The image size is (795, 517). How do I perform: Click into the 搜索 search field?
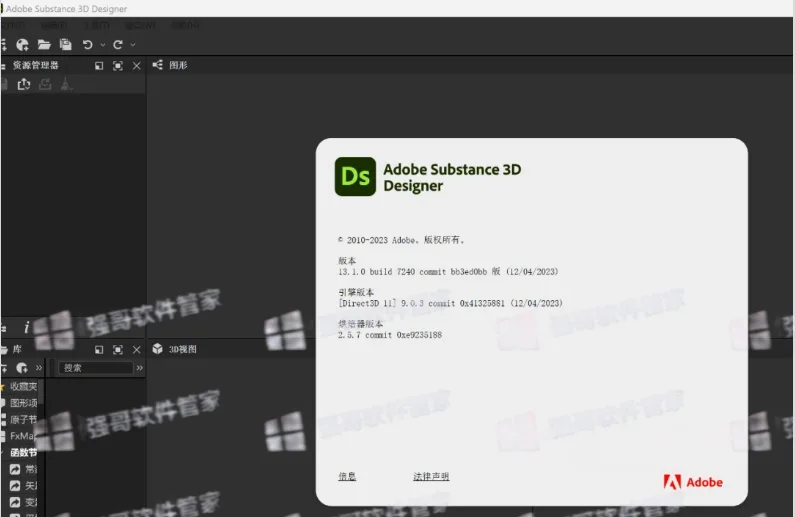click(95, 368)
